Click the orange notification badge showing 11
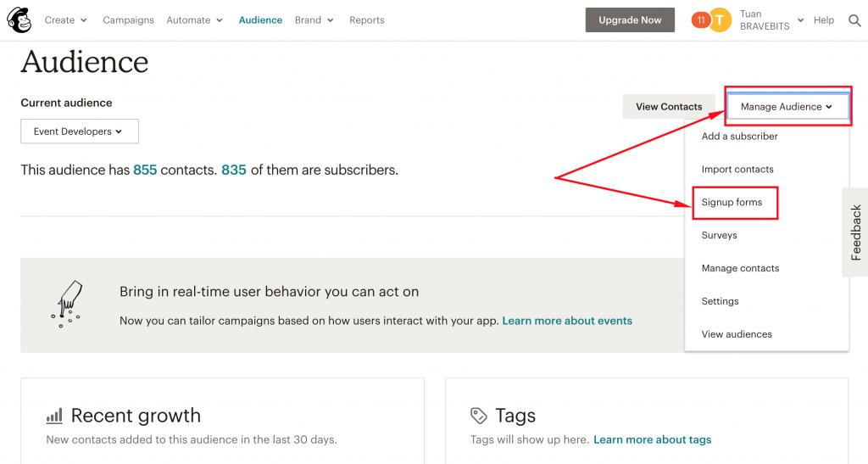The image size is (868, 464). point(700,20)
